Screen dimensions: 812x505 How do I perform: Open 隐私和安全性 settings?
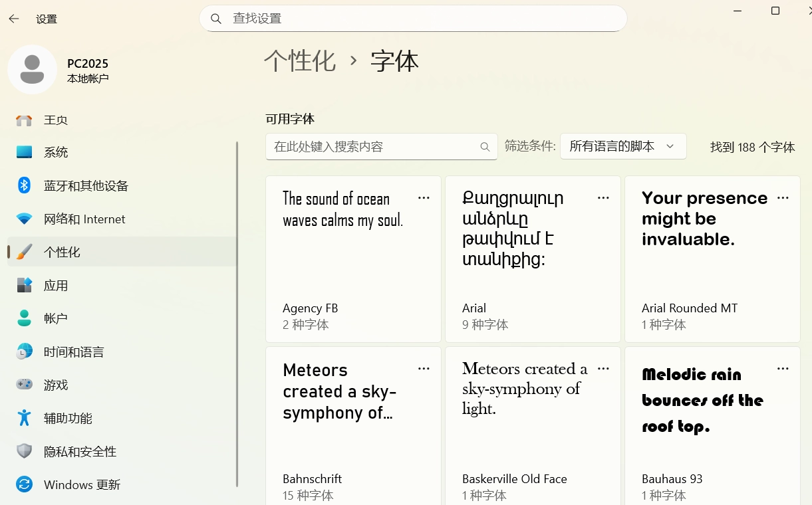click(80, 451)
